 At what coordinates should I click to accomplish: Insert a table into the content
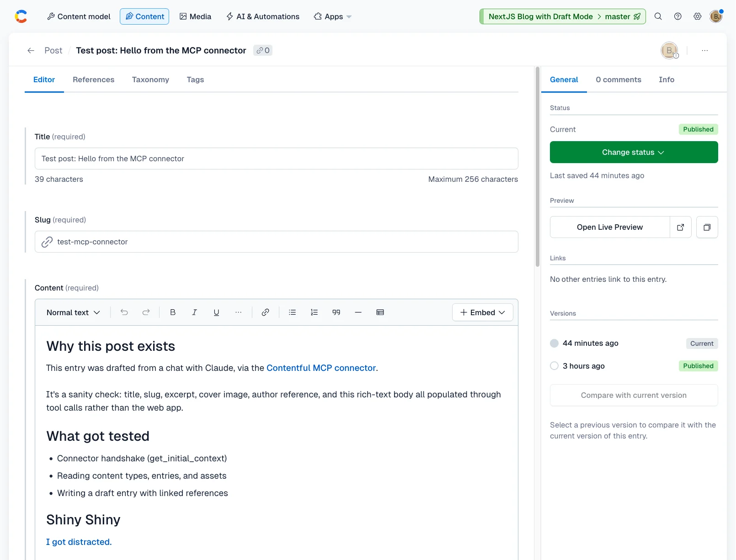point(380,312)
